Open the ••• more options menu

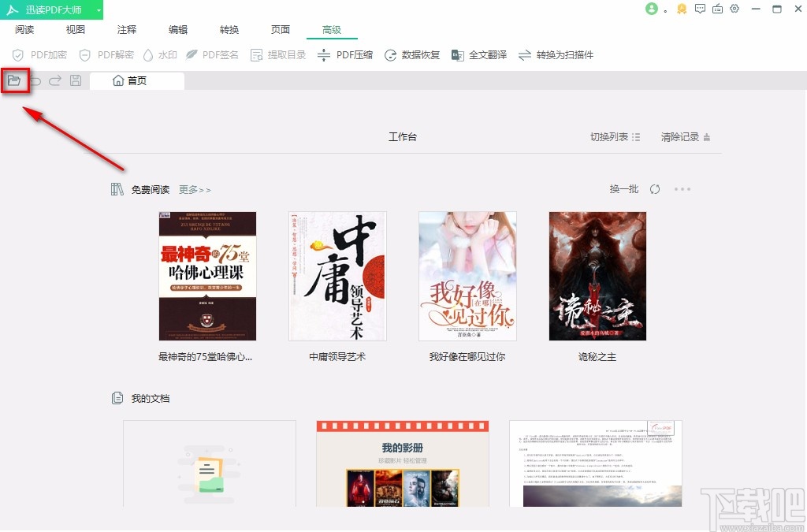(x=682, y=189)
